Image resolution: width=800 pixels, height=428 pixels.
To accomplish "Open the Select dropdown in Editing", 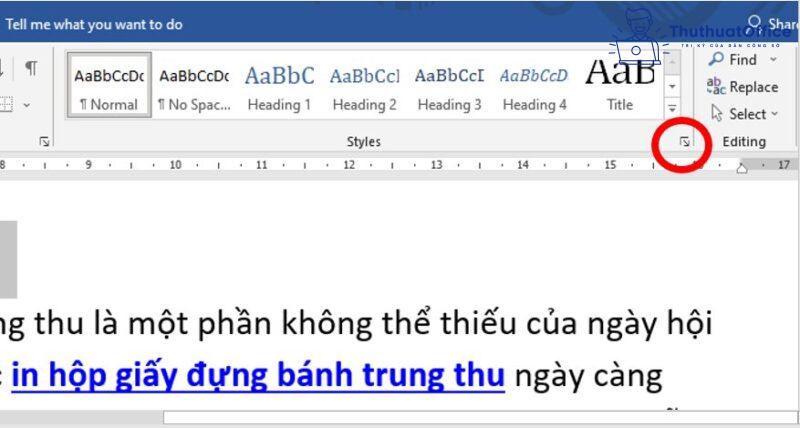I will pos(745,114).
